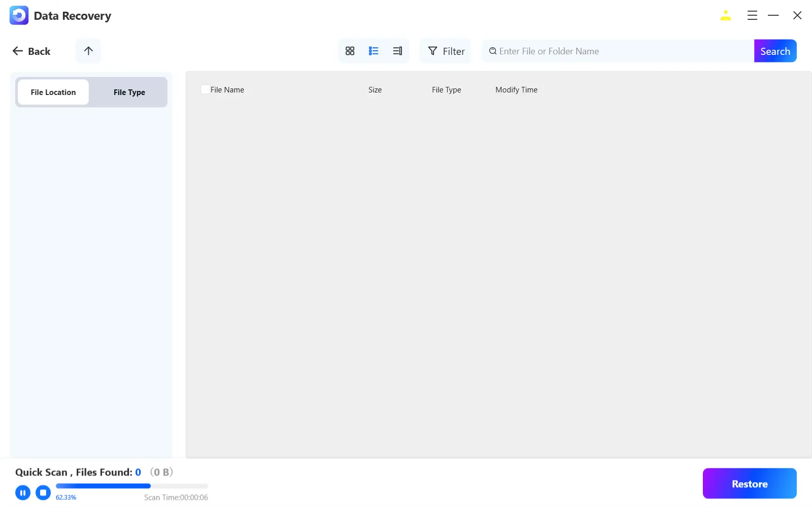Pause the quick scan
The height and width of the screenshot is (508, 812).
(23, 493)
